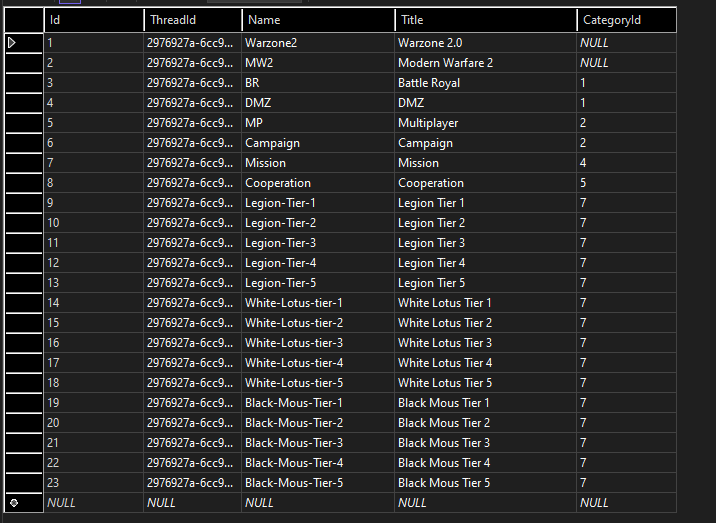The width and height of the screenshot is (716, 523).
Task: Click the NULL ThreadId cell in the new row
Action: click(193, 503)
